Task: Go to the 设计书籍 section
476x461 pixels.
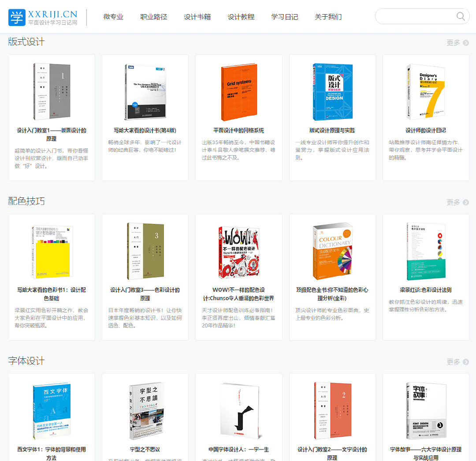Action: tap(197, 17)
